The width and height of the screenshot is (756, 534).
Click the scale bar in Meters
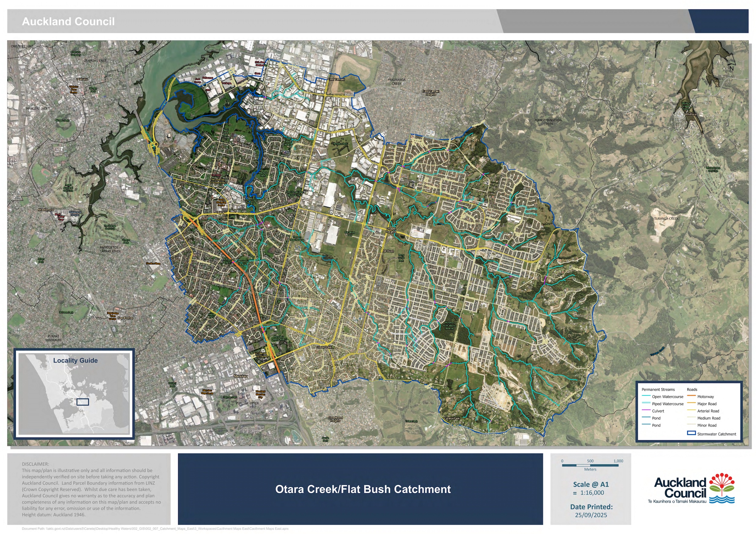pos(590,466)
